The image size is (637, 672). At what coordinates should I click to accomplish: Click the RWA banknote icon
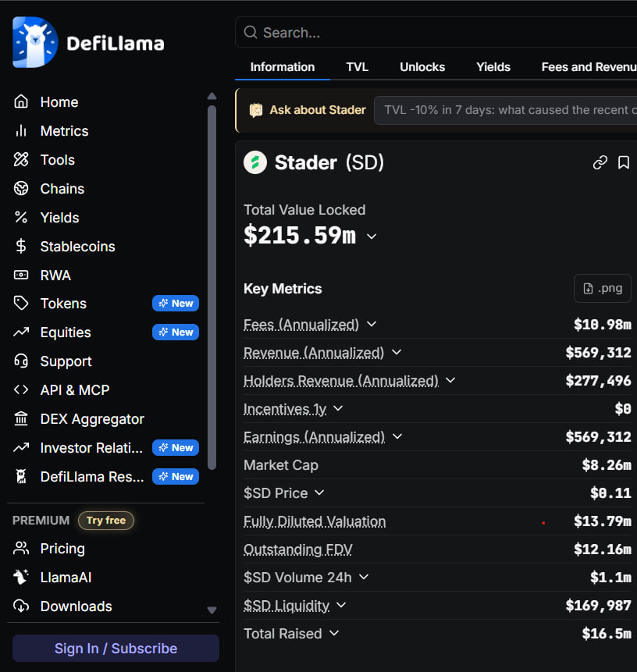[x=21, y=275]
